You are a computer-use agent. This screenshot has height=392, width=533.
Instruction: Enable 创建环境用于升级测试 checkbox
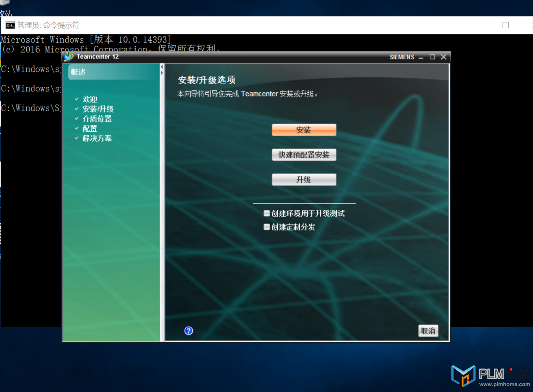(x=267, y=213)
